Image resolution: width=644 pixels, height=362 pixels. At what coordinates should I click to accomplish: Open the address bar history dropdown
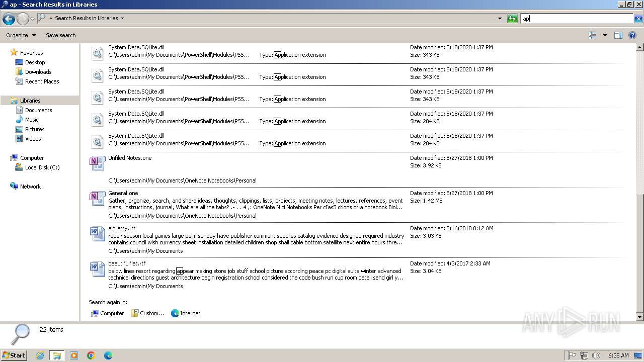(x=500, y=19)
